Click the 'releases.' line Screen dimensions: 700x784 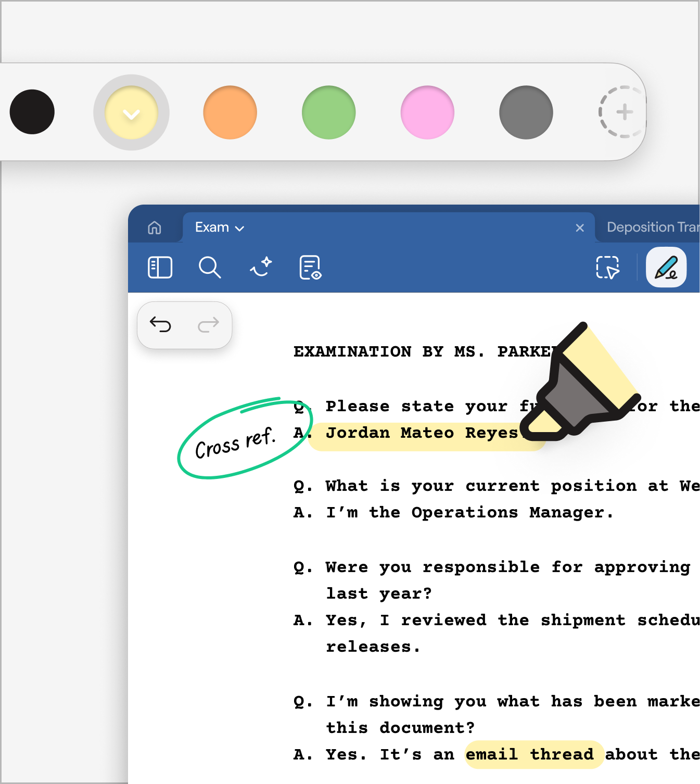point(373,647)
